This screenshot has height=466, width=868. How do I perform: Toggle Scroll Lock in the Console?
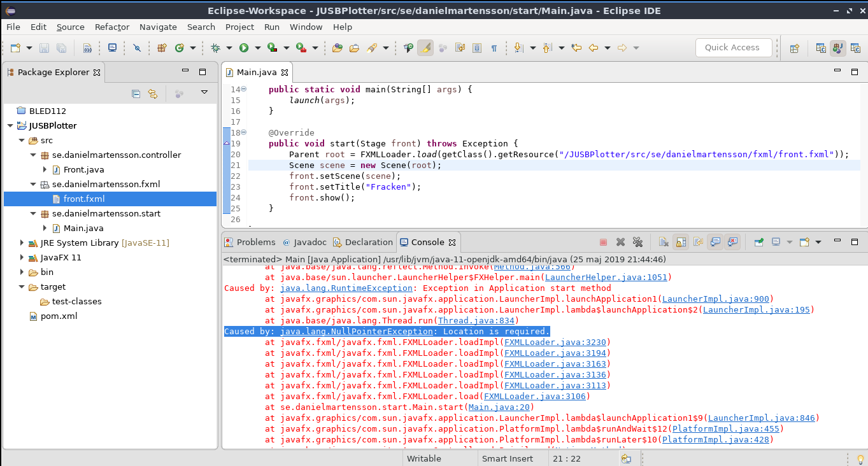tap(681, 243)
